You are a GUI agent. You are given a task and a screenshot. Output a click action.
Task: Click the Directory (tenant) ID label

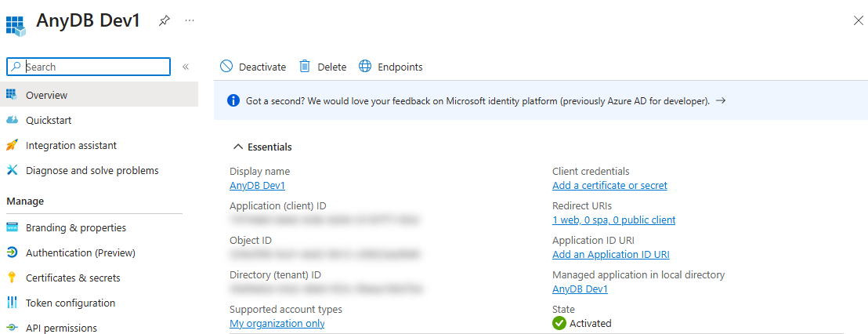pyautogui.click(x=275, y=274)
